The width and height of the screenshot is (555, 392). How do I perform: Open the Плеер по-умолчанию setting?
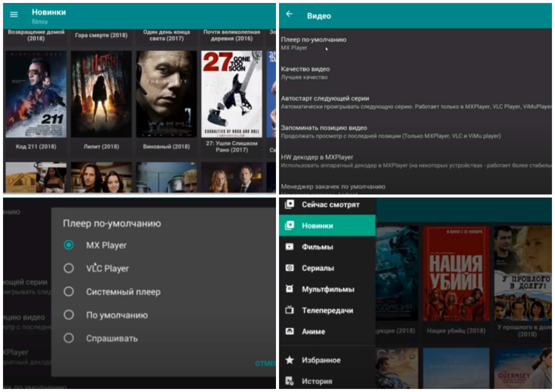tap(415, 43)
